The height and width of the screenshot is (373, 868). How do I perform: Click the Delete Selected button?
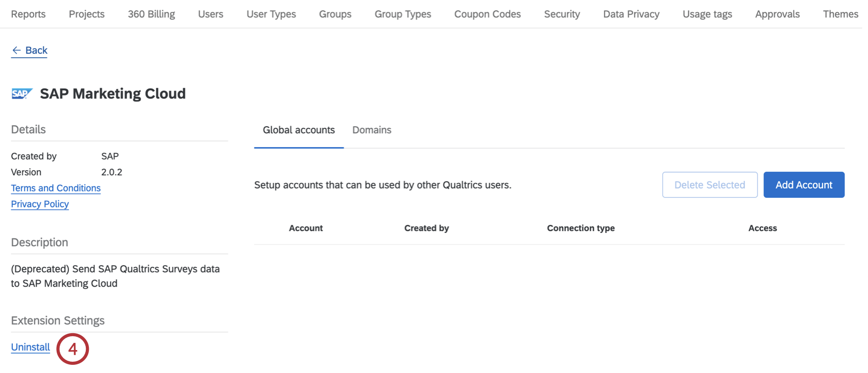[x=710, y=185]
